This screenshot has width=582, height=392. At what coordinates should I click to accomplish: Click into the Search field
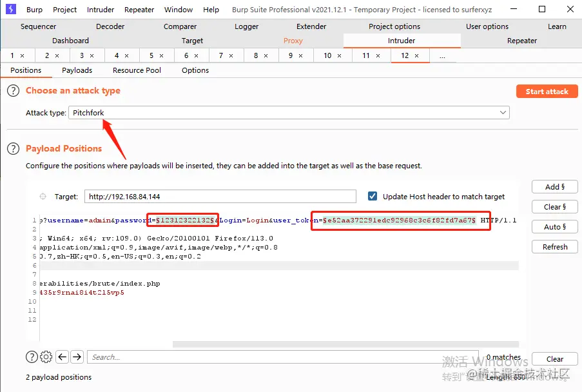pos(283,357)
